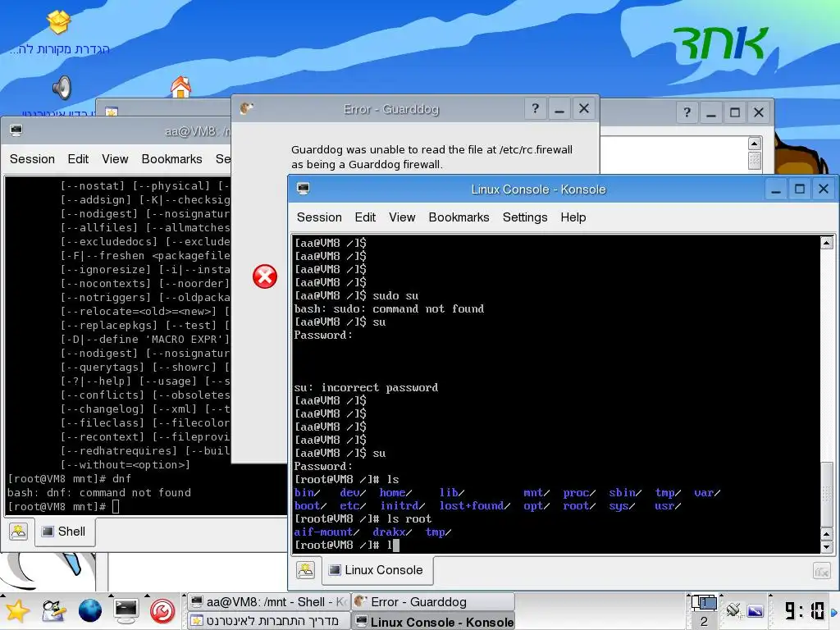Click the clock showing 9:10
The width and height of the screenshot is (840, 630).
[804, 610]
